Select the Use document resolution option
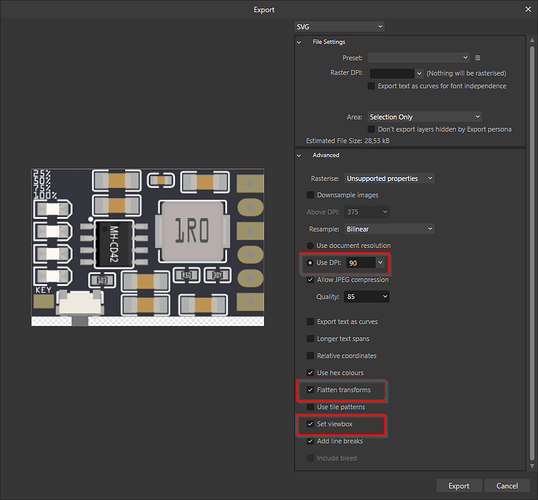The image size is (538, 500). point(310,246)
